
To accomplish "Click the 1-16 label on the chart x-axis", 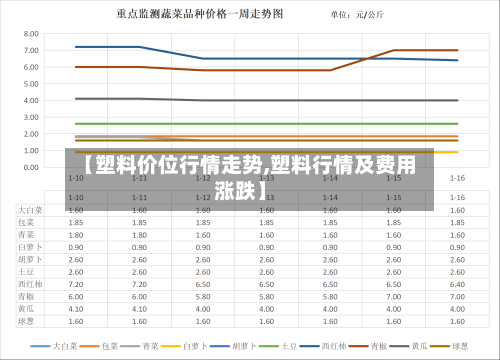I will click(457, 178).
